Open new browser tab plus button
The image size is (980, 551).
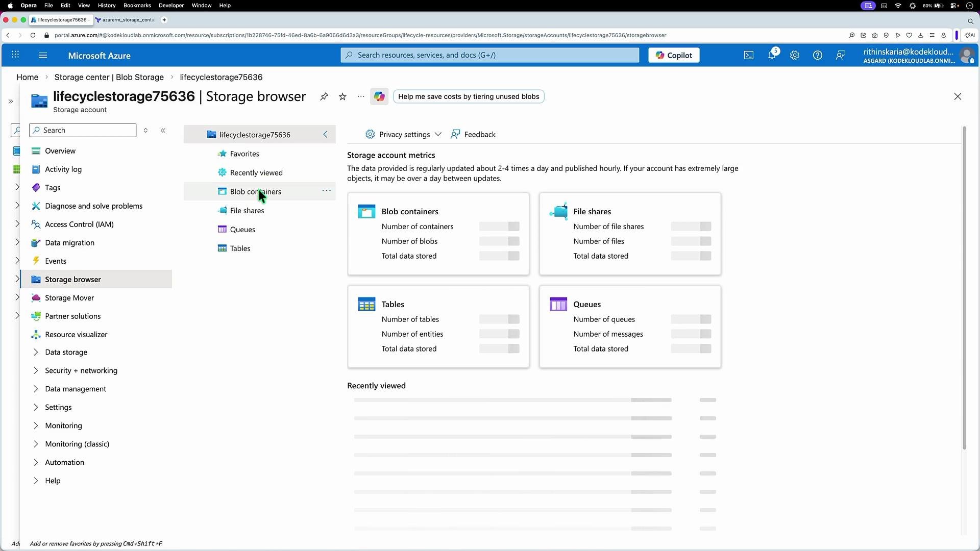164,20
